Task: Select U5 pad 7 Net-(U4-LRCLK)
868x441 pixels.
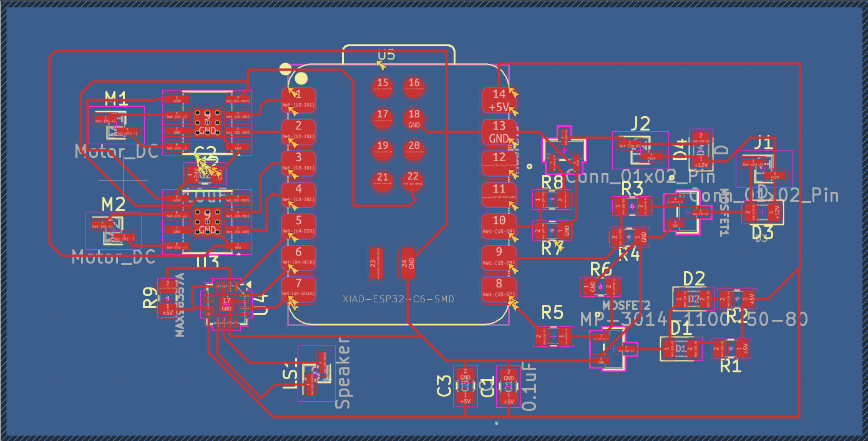Action: [298, 288]
